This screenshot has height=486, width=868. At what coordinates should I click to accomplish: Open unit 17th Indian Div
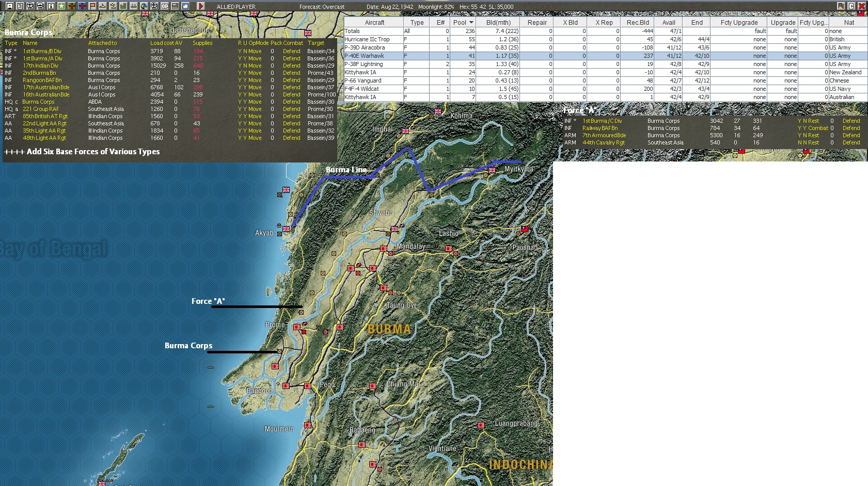point(40,66)
